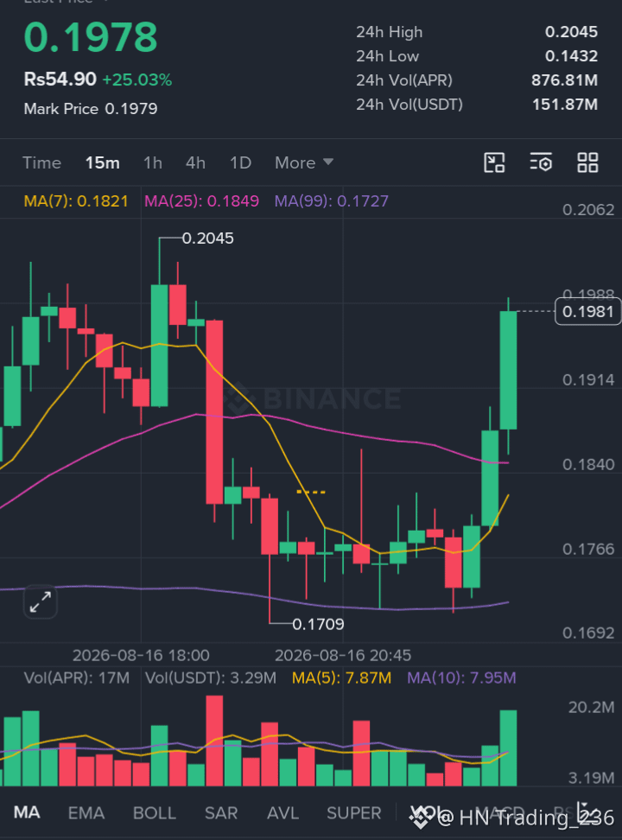The height and width of the screenshot is (840, 622).
Task: Open the chart indicator settings icon
Action: pos(541,162)
